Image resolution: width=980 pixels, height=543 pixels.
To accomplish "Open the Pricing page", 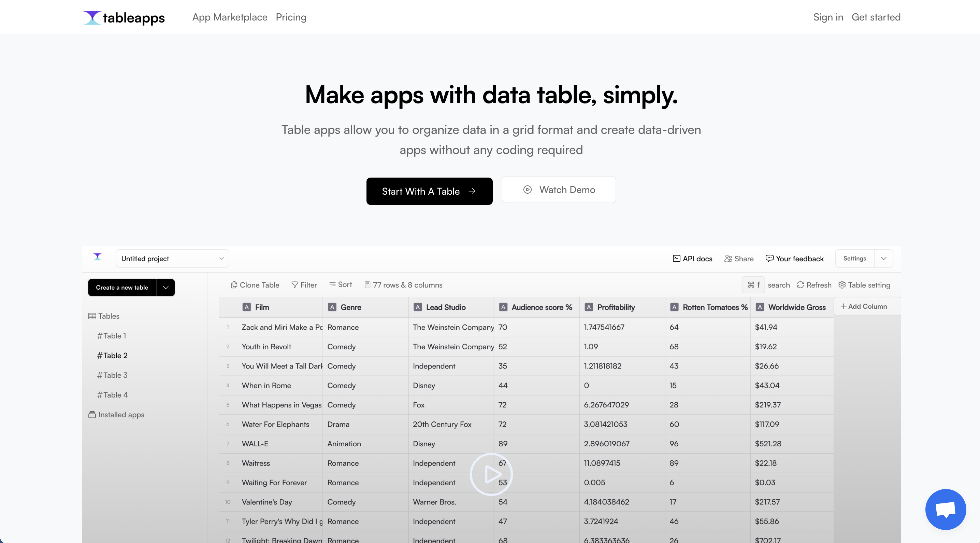I will (x=291, y=17).
